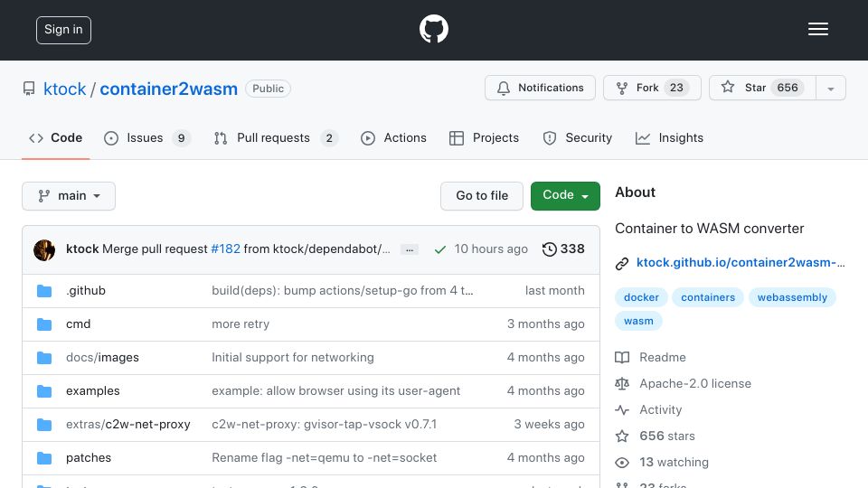868x488 pixels.
Task: Click the repository book icon beside ktock
Action: pos(29,89)
